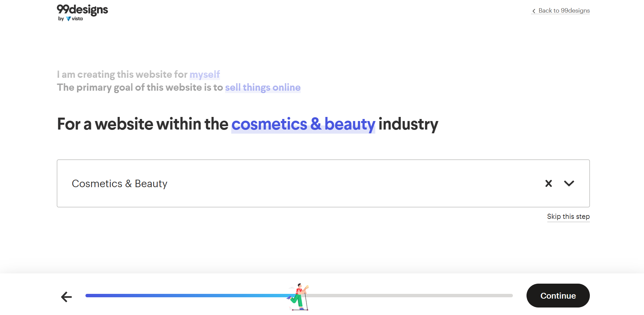The image size is (644, 315).
Task: Click the 'I am creating this website for' text
Action: click(122, 74)
